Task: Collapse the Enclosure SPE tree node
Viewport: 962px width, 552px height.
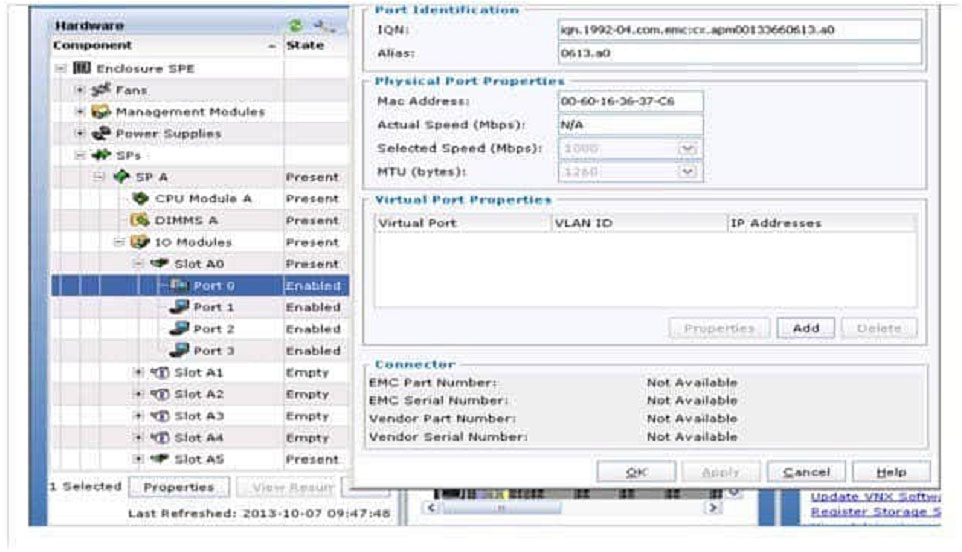Action: click(62, 69)
